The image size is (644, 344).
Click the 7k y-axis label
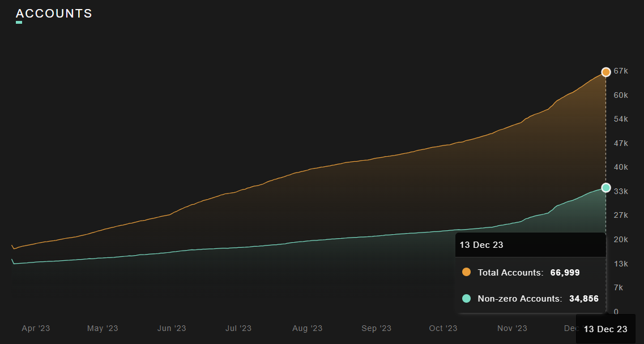click(619, 287)
